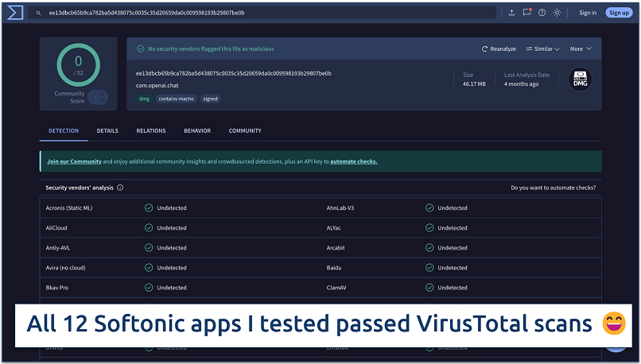
Task: Click AhnLab-V3 Undetected check icon
Action: point(429,208)
